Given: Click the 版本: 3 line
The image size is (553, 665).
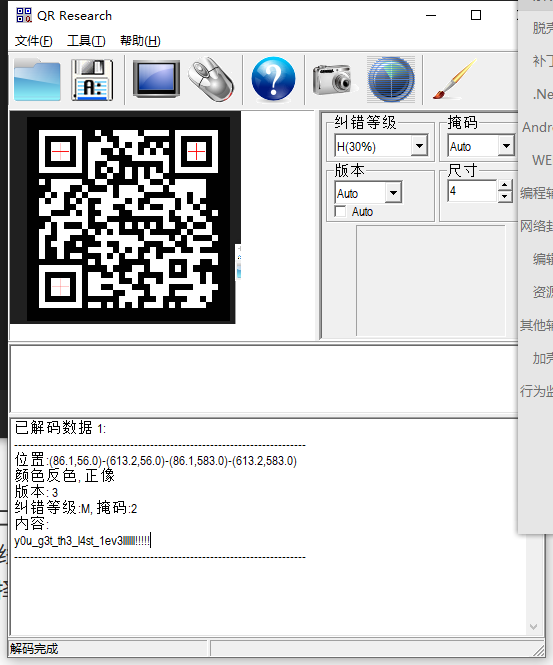Looking at the screenshot, I should point(36,492).
